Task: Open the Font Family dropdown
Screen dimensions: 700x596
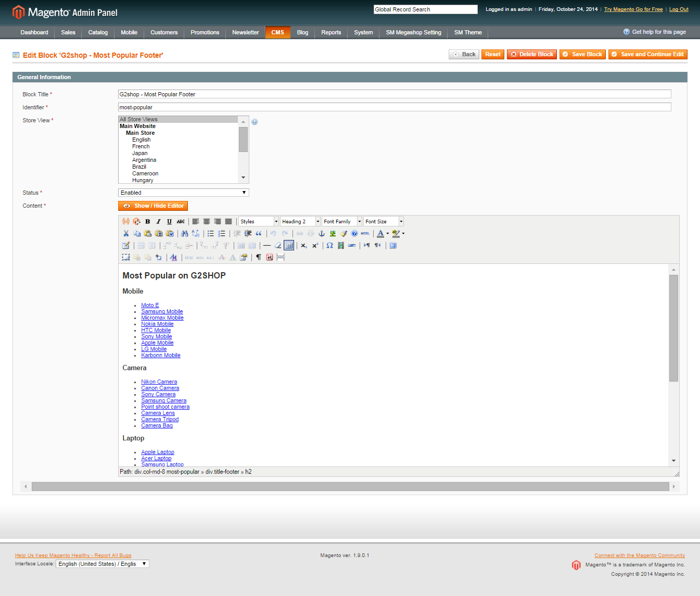Action: (x=342, y=221)
